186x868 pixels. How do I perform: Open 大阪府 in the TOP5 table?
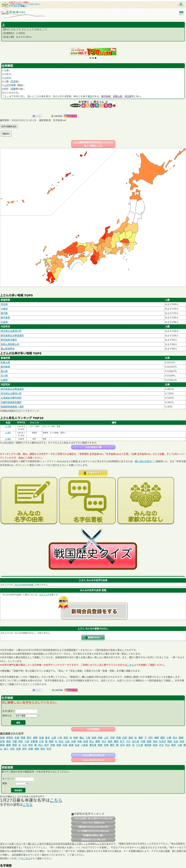pyautogui.click(x=4, y=309)
